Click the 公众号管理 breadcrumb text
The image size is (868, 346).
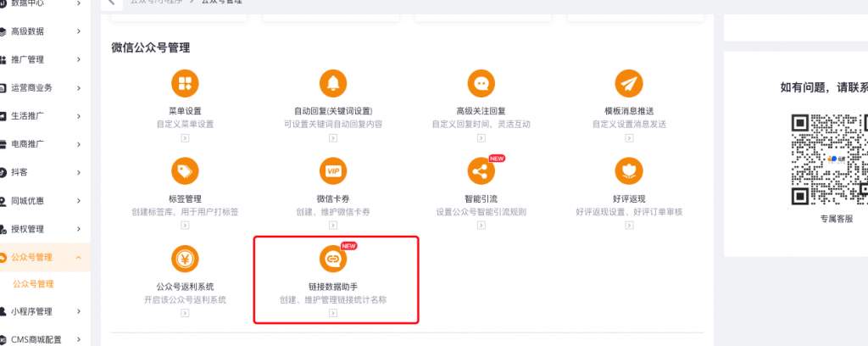(x=221, y=2)
